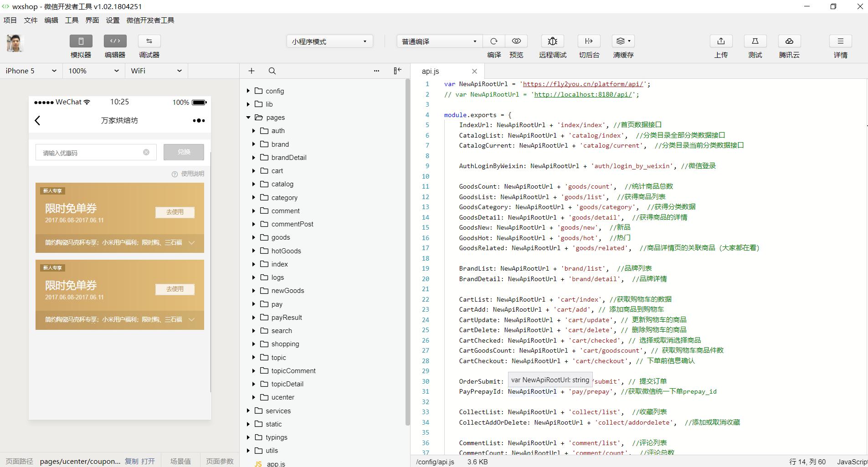Click the compile refresh icon
Image resolution: width=868 pixels, height=467 pixels.
pyautogui.click(x=493, y=41)
